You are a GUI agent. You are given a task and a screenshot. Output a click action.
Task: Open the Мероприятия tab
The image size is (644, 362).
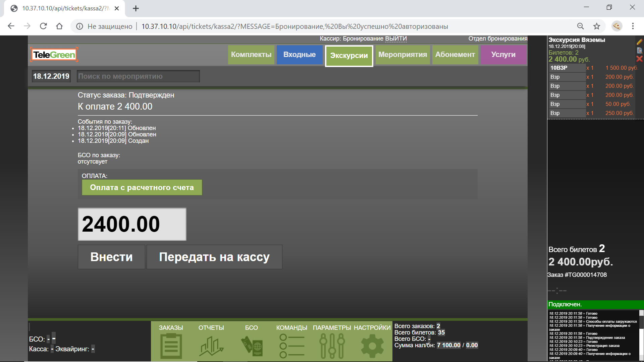(402, 55)
